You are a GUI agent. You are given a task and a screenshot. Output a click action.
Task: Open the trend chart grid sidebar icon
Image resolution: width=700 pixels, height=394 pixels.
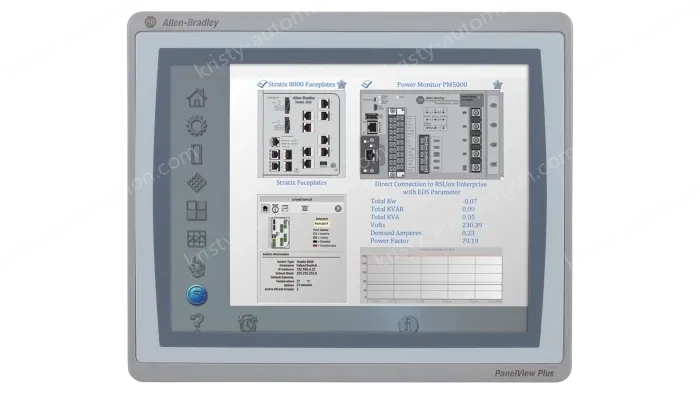(x=196, y=239)
